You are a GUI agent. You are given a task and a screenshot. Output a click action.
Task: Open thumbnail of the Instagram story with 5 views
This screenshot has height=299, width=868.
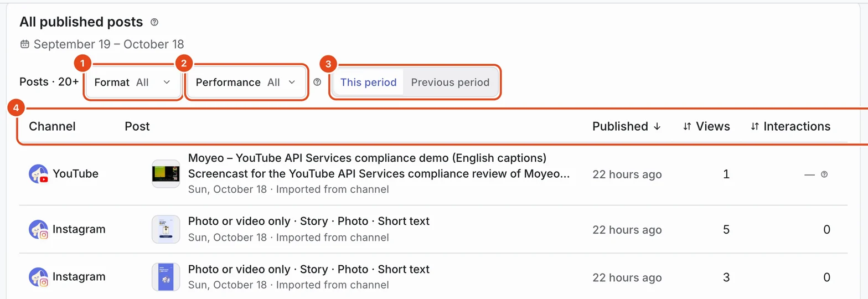point(166,229)
